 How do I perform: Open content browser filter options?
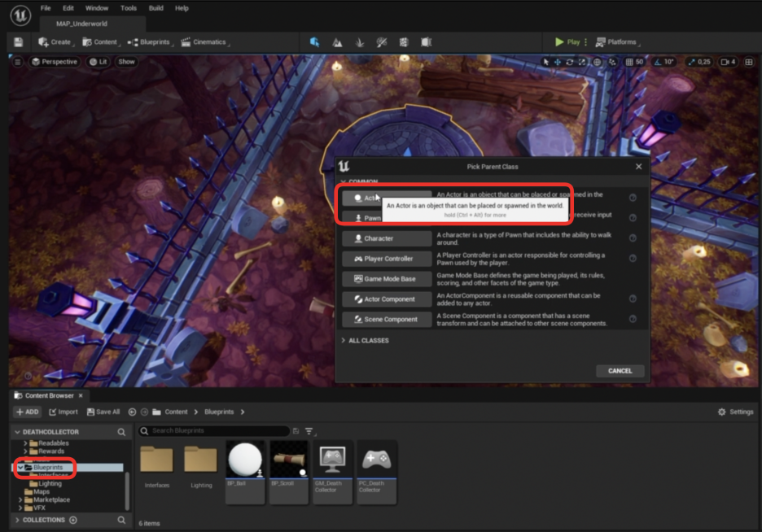click(309, 430)
